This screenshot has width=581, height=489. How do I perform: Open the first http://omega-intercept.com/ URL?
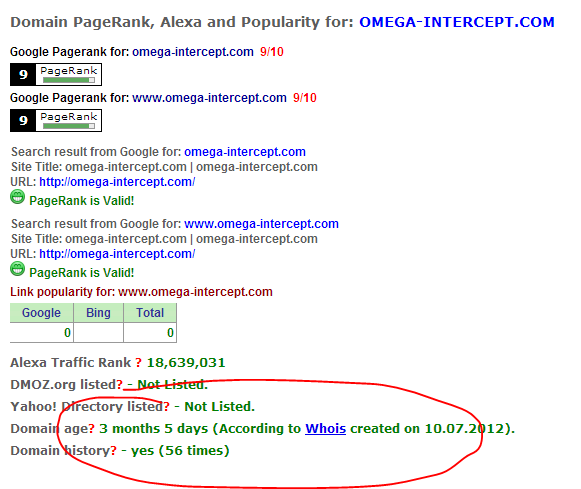[117, 182]
